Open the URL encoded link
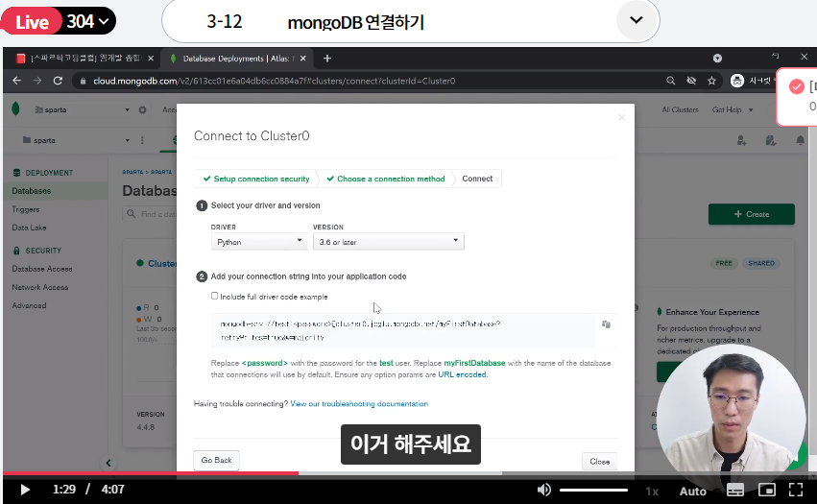This screenshot has width=817, height=504. coord(462,374)
